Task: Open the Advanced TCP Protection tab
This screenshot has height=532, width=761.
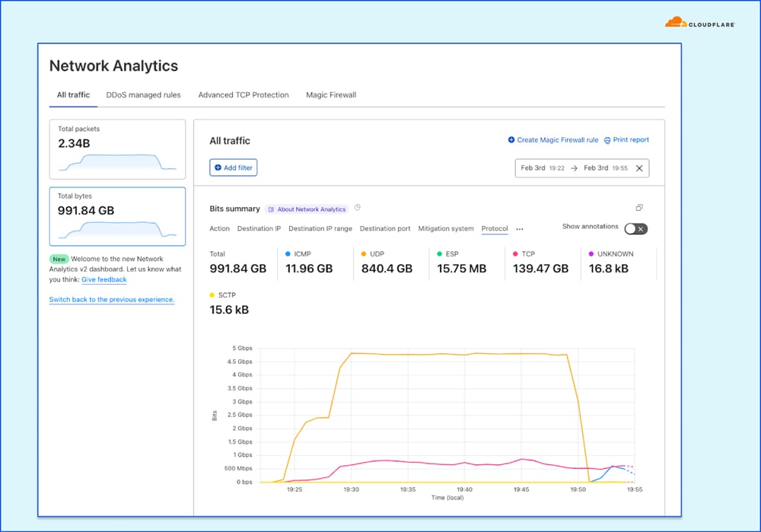Action: 244,95
